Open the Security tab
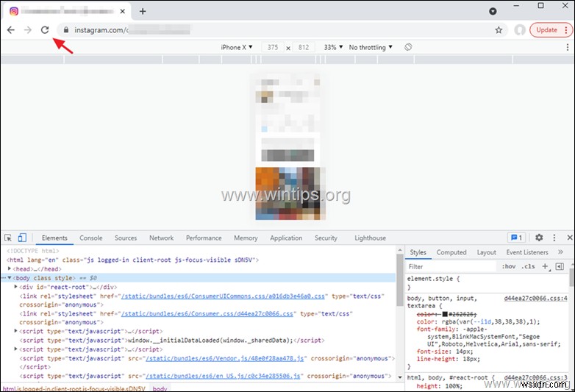The width and height of the screenshot is (575, 392). (326, 238)
